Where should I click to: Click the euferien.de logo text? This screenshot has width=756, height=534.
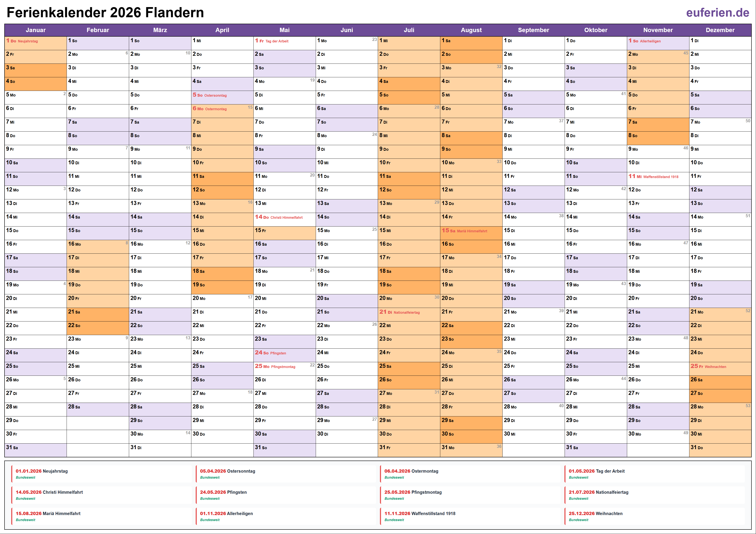(x=717, y=13)
